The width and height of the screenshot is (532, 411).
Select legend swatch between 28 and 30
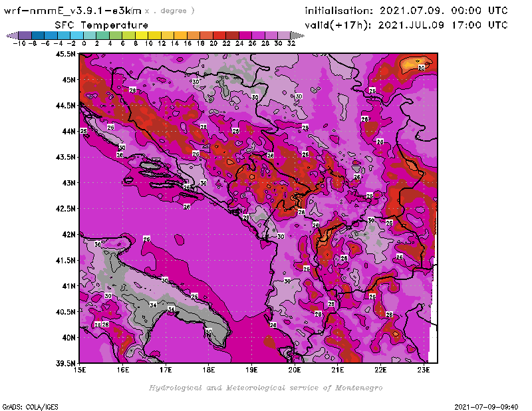coord(271,35)
